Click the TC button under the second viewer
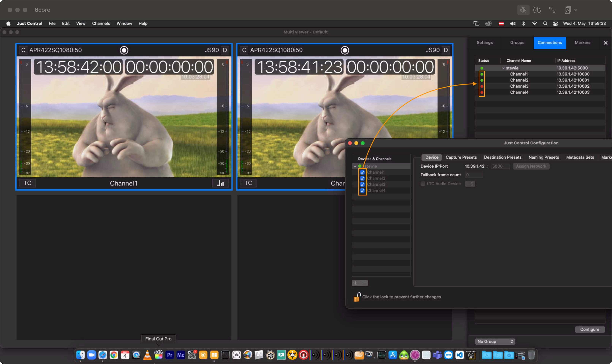 [248, 183]
